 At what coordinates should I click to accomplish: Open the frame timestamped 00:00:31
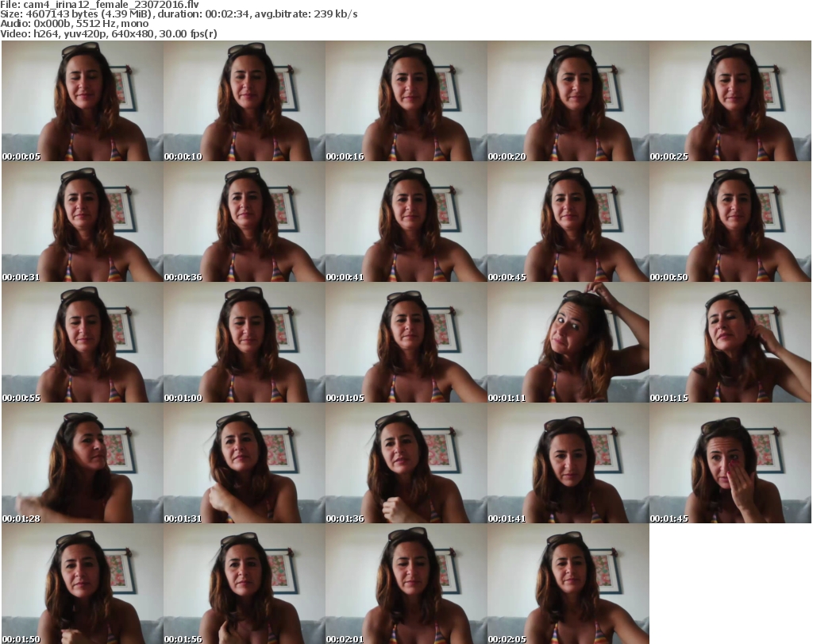point(83,222)
